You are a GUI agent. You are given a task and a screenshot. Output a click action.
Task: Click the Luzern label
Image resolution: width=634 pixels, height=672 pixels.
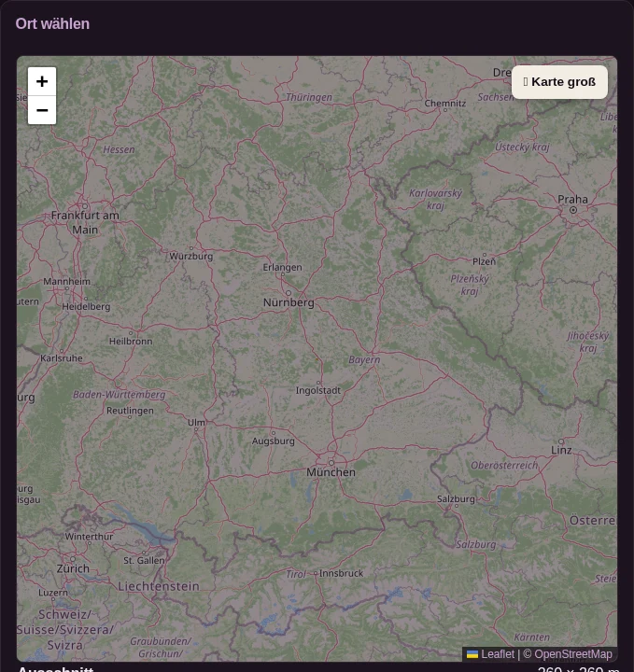point(53,593)
